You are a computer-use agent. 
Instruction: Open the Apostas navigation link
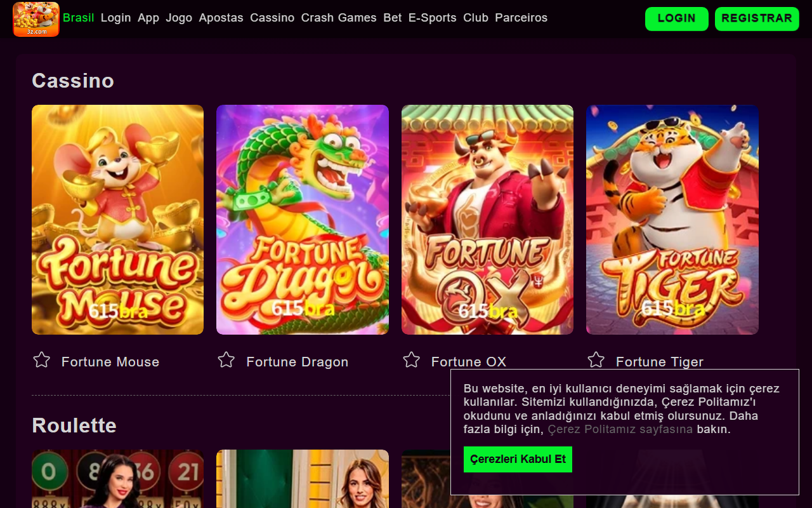[x=221, y=18]
